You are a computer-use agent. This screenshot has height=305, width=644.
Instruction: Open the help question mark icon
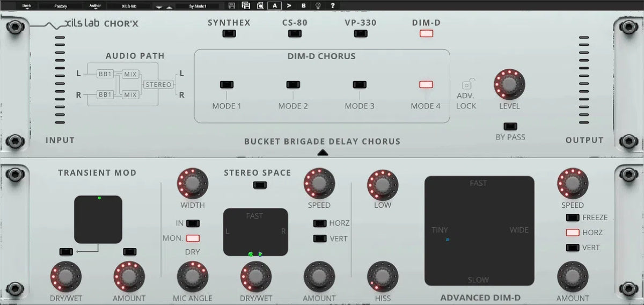[333, 6]
